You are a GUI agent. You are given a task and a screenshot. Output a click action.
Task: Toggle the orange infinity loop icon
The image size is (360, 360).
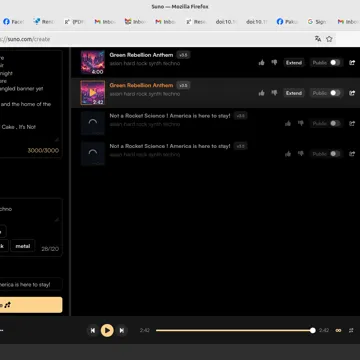tap(338, 330)
